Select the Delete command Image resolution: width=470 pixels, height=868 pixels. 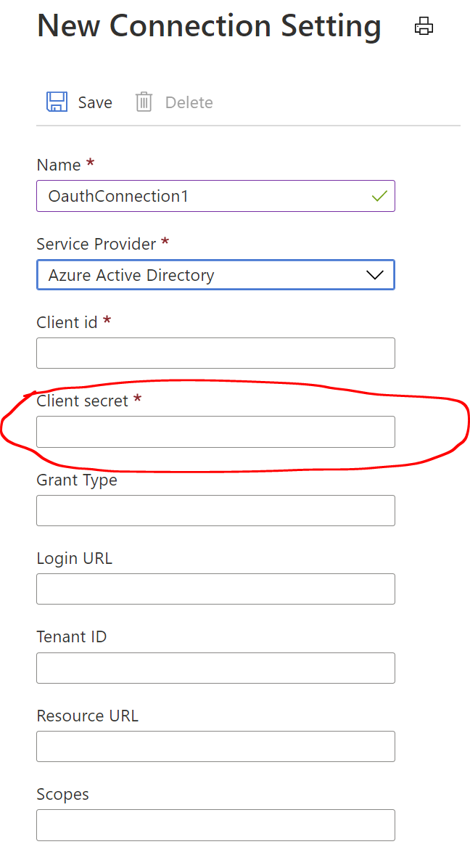coord(174,102)
